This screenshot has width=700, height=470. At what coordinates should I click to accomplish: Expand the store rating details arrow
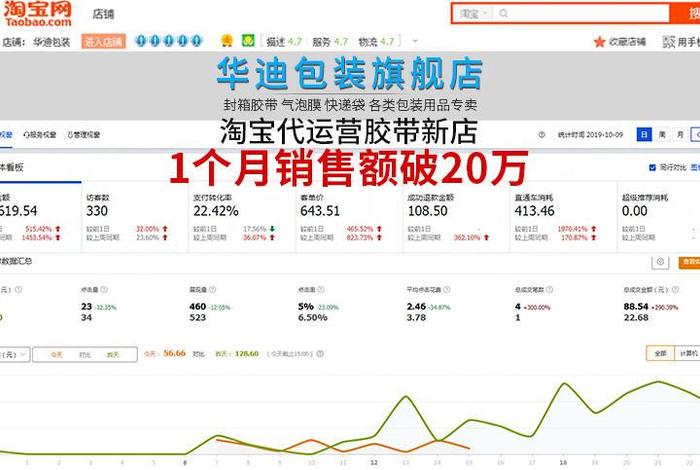pyautogui.click(x=415, y=42)
